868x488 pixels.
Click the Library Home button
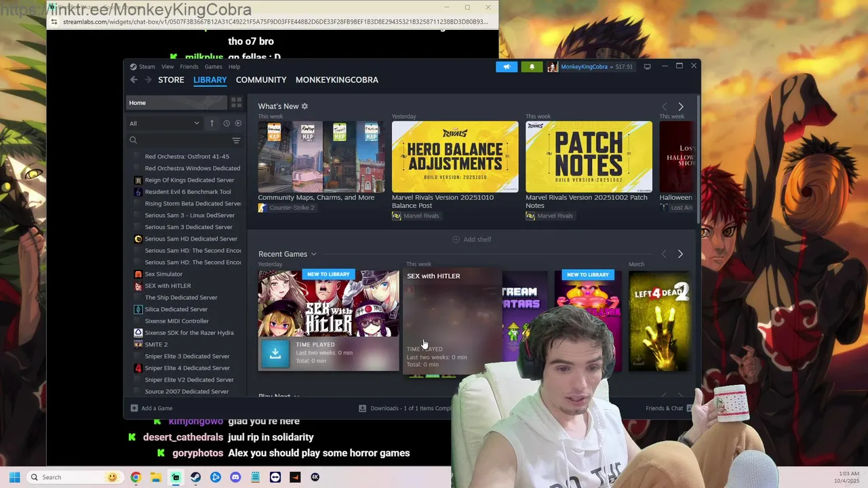tap(177, 102)
